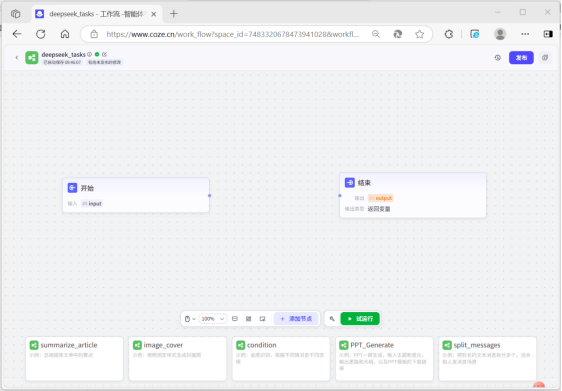Select the 结束 end node icon
The width and height of the screenshot is (562, 391).
point(349,182)
